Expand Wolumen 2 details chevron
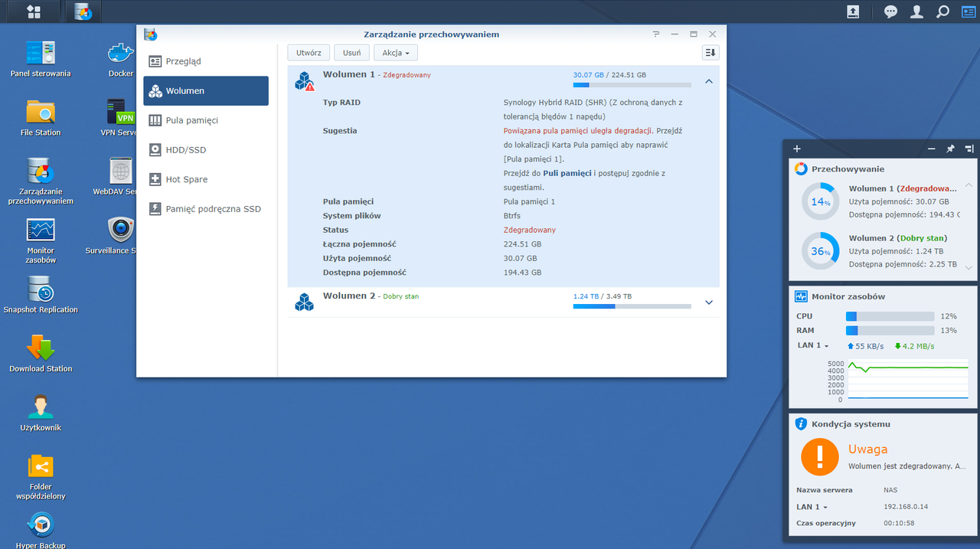980x549 pixels. [x=709, y=302]
